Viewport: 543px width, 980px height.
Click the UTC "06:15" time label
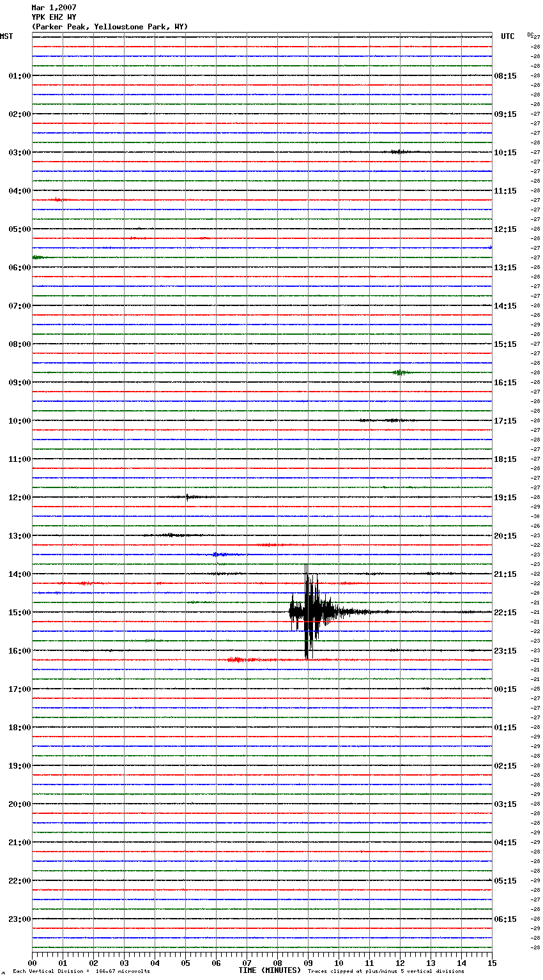tap(505, 919)
